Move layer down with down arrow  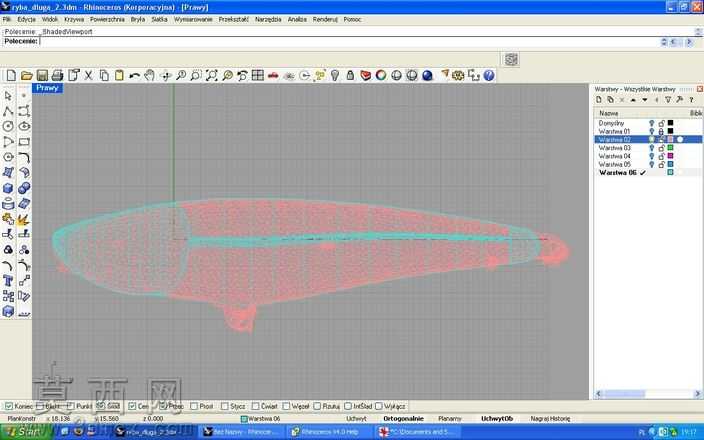645,100
